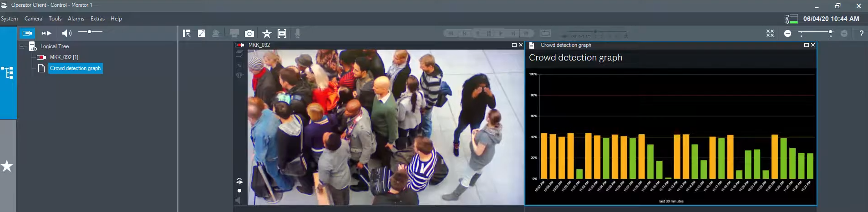This screenshot has width=868, height=212.
Task: Switch to Playback mode button
Action: [x=46, y=33]
